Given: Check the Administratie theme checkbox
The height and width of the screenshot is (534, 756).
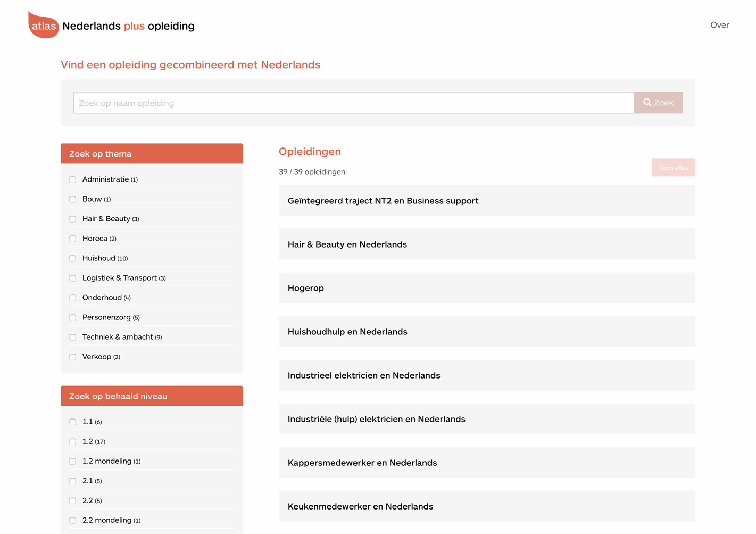Looking at the screenshot, I should (72, 179).
